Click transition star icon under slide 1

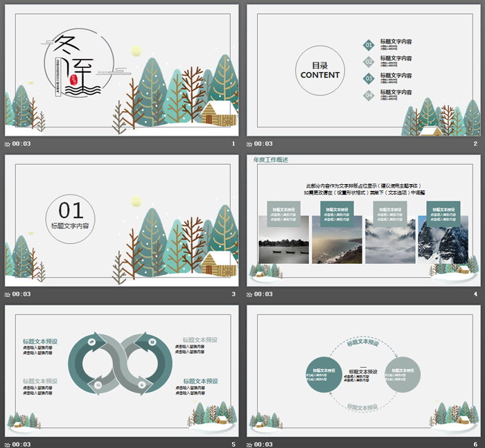tap(8, 144)
